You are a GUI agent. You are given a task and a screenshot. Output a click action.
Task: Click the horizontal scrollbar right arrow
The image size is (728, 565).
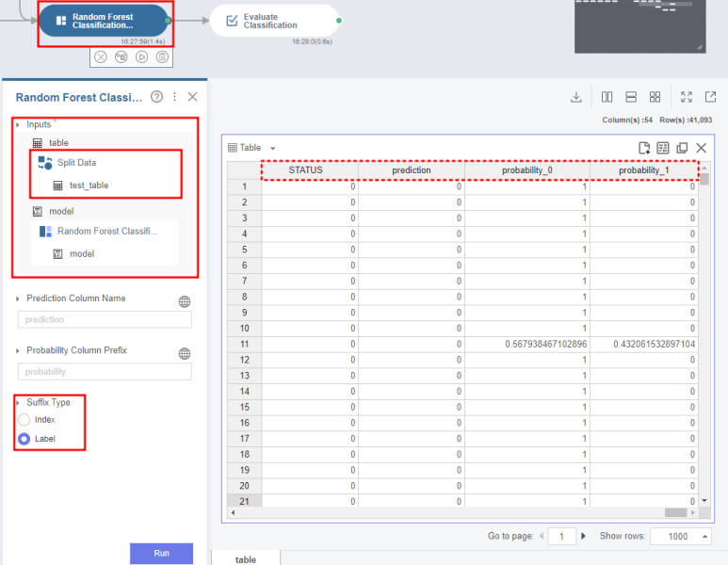click(693, 512)
